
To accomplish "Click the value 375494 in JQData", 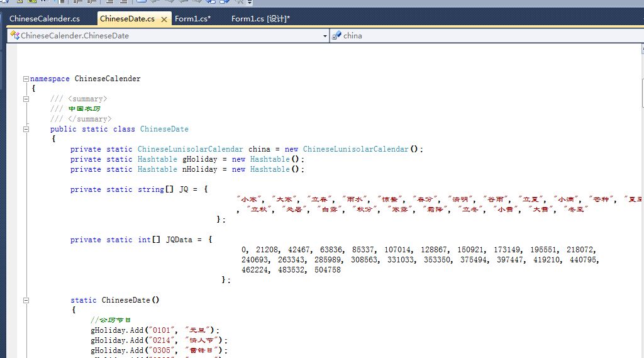I will (474, 260).
